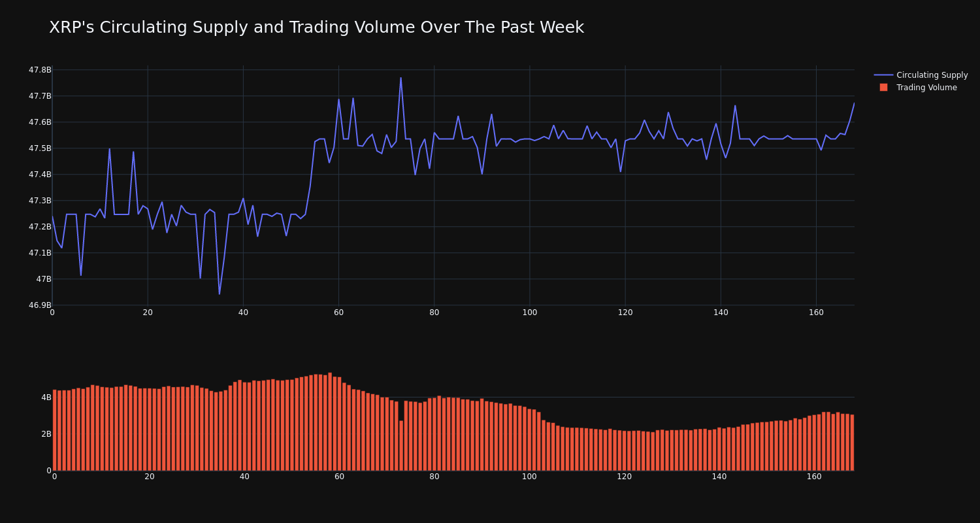Toggle the Circulating Supply legend entry
This screenshot has height=523, width=980.
[921, 75]
